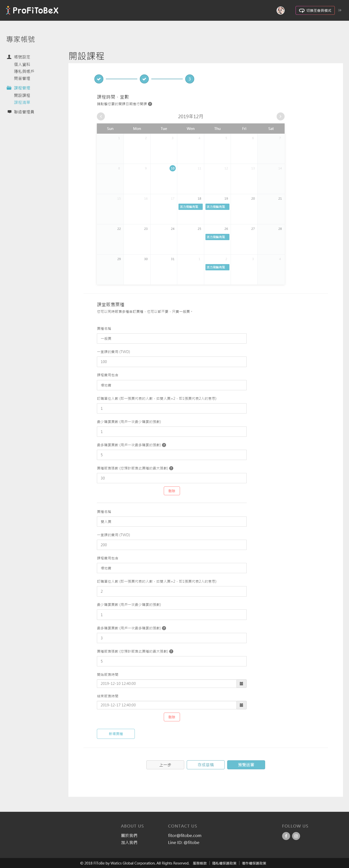
Task: Click help icon for first ticket sale quantity
Action: [171, 468]
